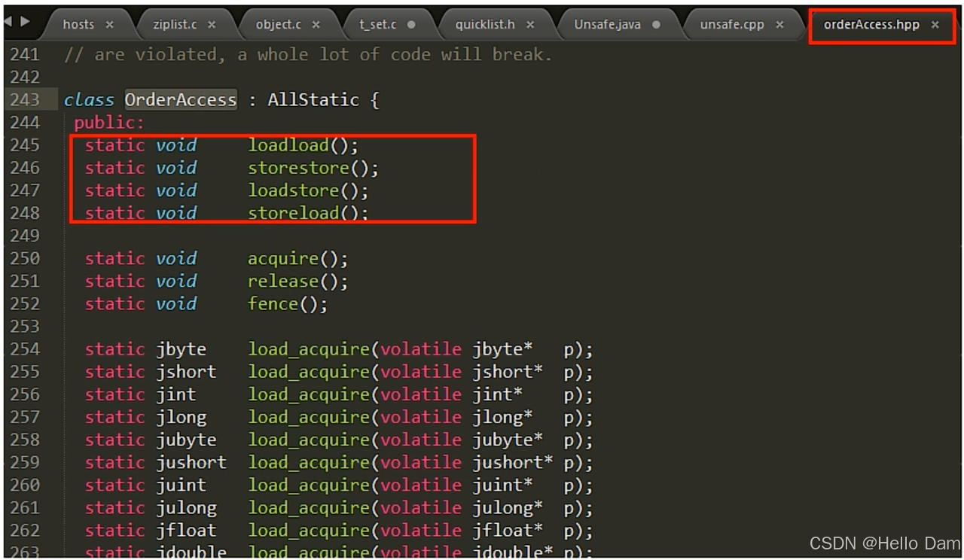Switch to the Unsafe.java tab
Image resolution: width=964 pixels, height=560 pixels.
[x=607, y=24]
